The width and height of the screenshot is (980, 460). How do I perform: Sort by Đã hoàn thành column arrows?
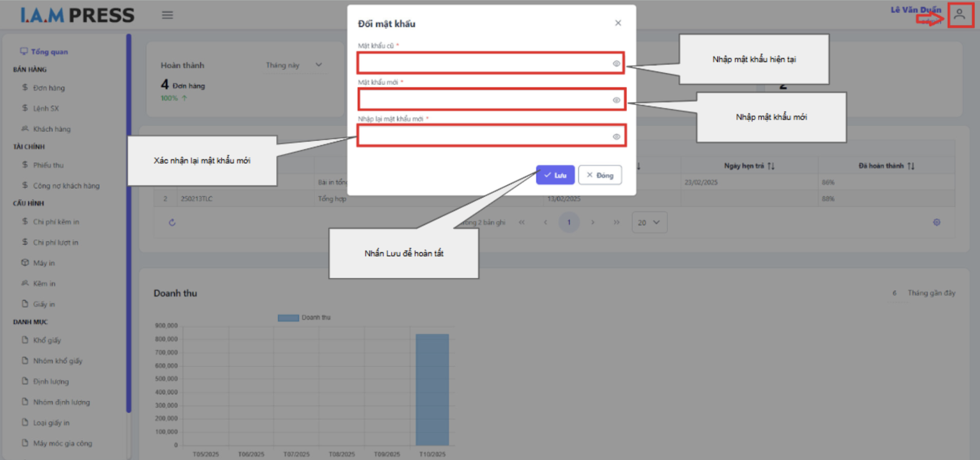click(911, 166)
